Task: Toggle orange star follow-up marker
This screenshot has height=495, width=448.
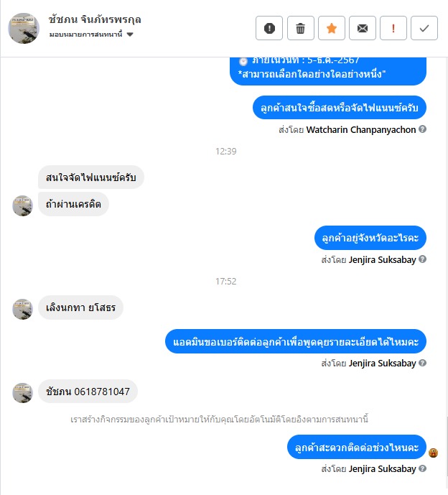Action: tap(332, 28)
